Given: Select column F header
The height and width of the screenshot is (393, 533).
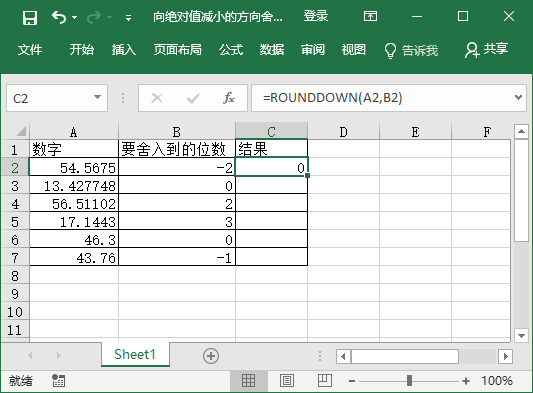Looking at the screenshot, I should (x=481, y=131).
